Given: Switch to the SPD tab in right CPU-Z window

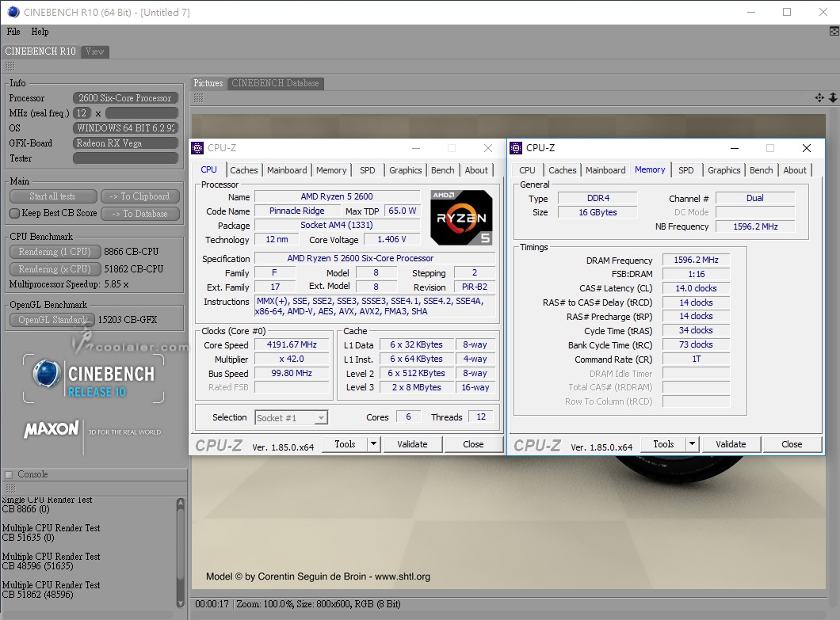Looking at the screenshot, I should pos(686,170).
